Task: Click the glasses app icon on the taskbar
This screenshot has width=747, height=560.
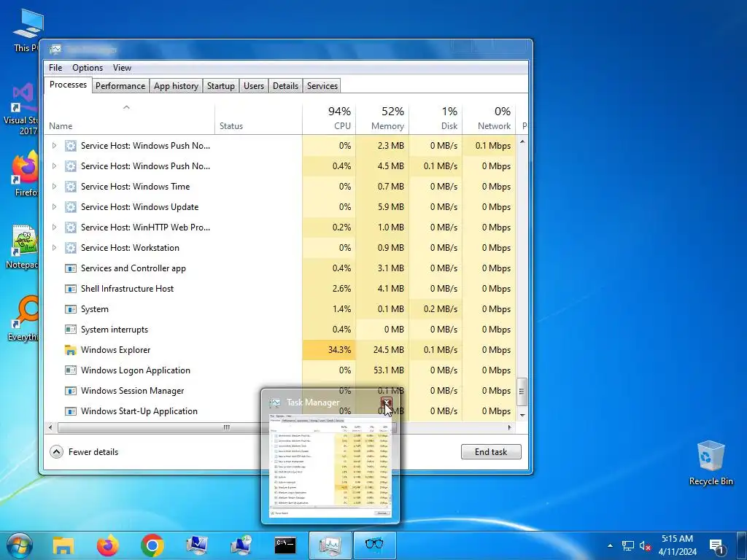Action: tap(374, 545)
